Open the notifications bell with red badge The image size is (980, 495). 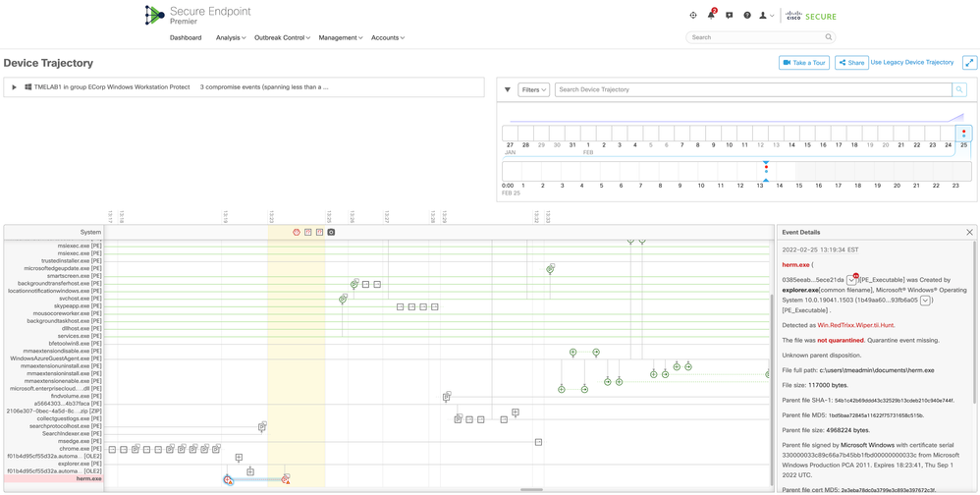[x=711, y=15]
